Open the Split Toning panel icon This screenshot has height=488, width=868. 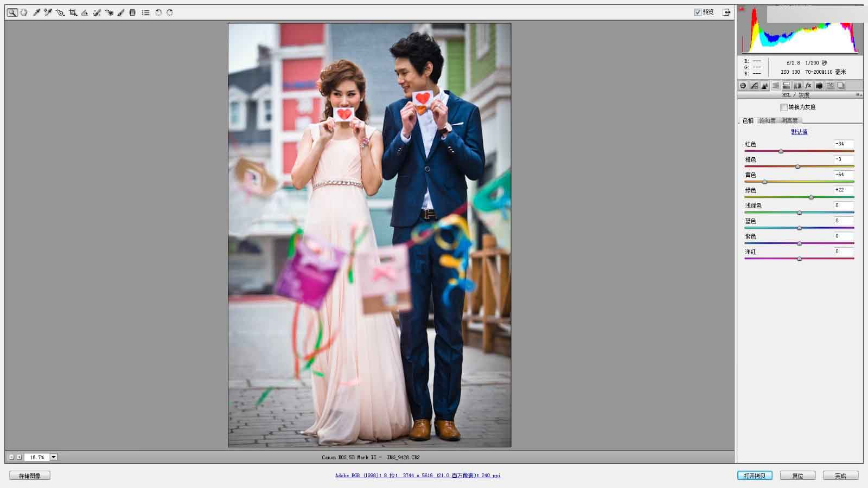(787, 86)
